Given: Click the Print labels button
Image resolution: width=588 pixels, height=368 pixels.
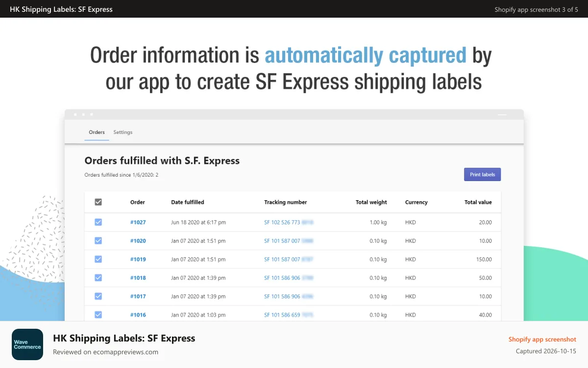Looking at the screenshot, I should (x=482, y=175).
